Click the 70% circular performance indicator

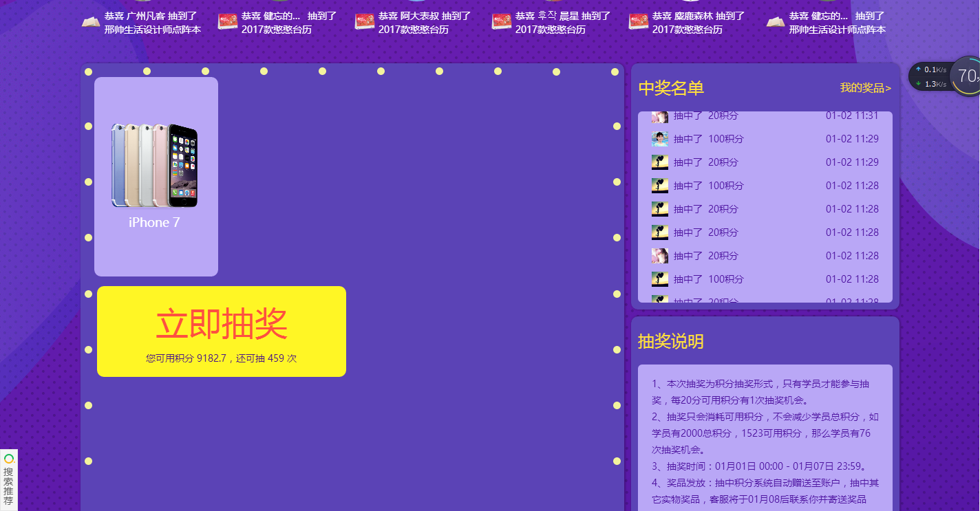pos(966,76)
